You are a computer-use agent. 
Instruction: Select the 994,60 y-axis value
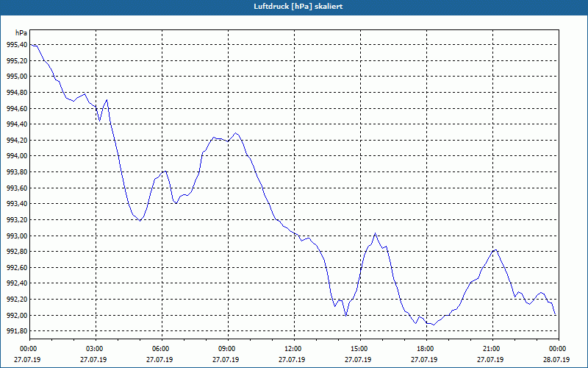click(17, 108)
